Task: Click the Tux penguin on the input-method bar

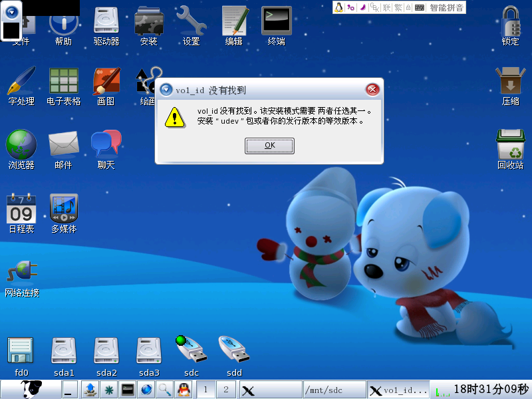Action: coord(338,7)
